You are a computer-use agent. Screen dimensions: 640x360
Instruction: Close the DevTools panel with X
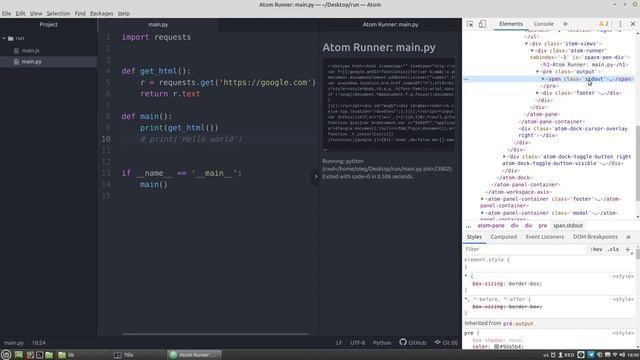coord(633,24)
